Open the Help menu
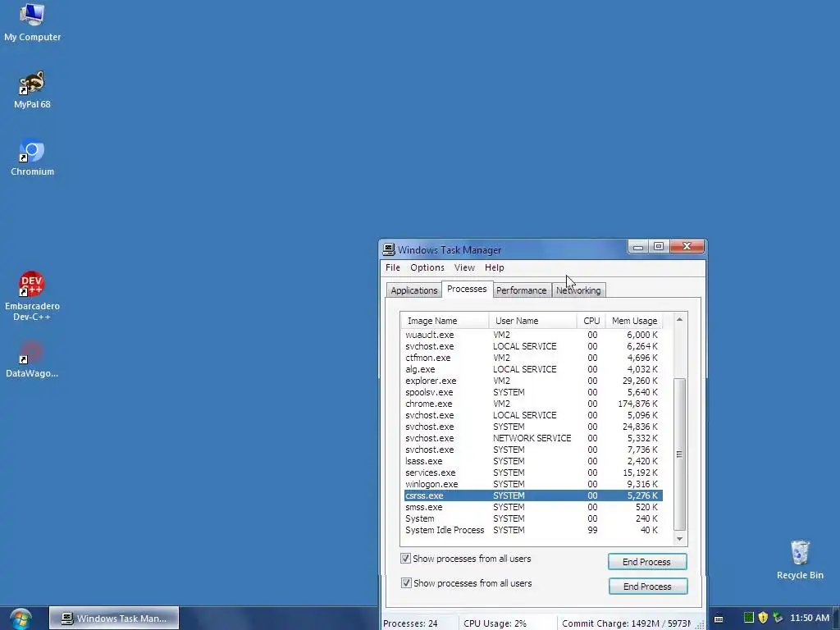 (x=494, y=267)
